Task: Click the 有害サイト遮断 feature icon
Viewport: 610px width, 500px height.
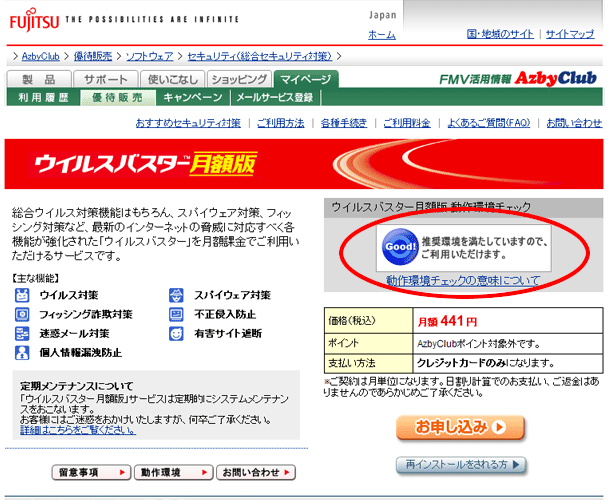Action: [x=176, y=333]
